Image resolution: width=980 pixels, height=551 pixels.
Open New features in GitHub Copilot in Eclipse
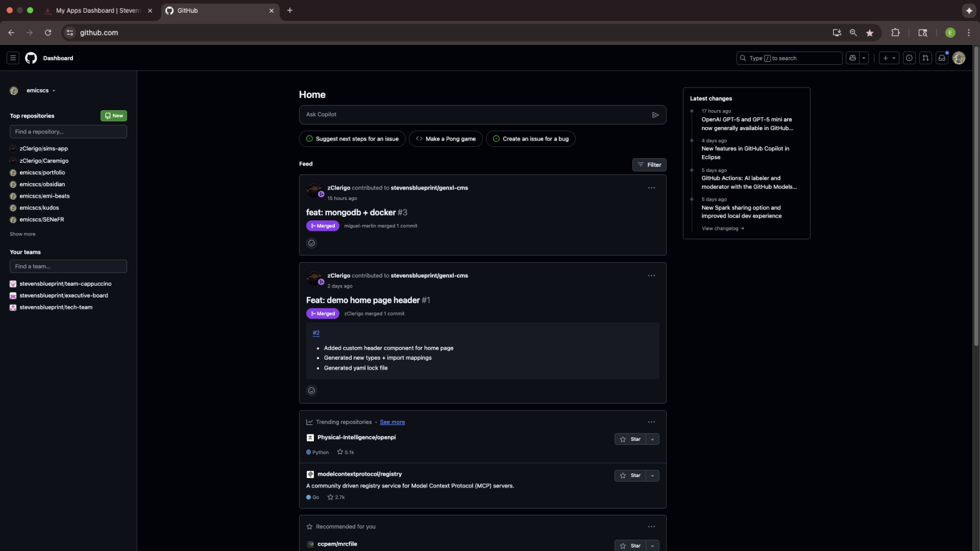[x=745, y=153]
